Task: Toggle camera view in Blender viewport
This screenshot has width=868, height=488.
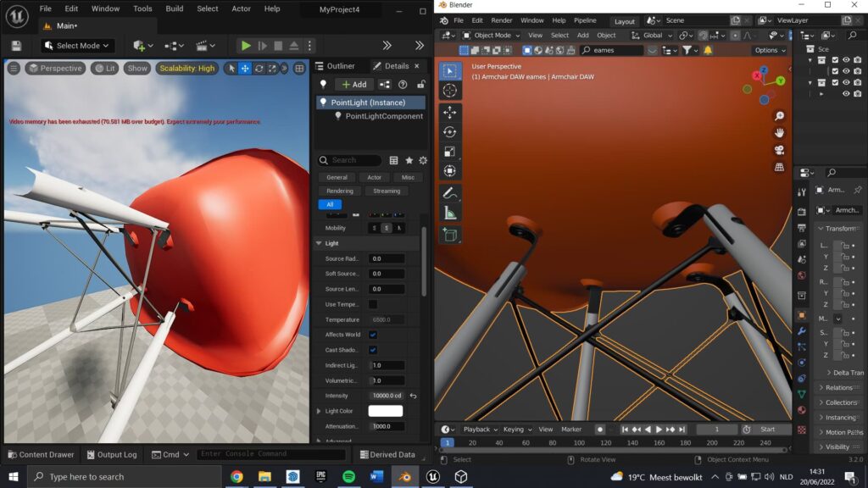Action: pyautogui.click(x=779, y=150)
